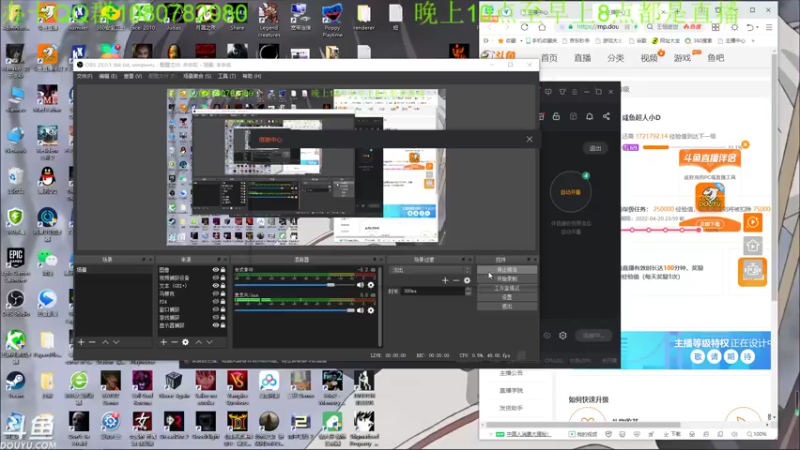
Task: Open the 直播 tab on Douyu site
Action: pos(582,58)
